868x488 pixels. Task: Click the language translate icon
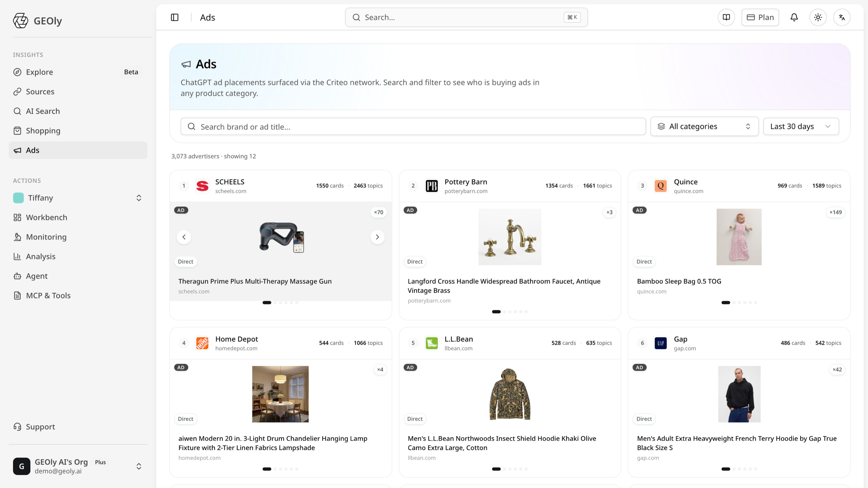842,17
